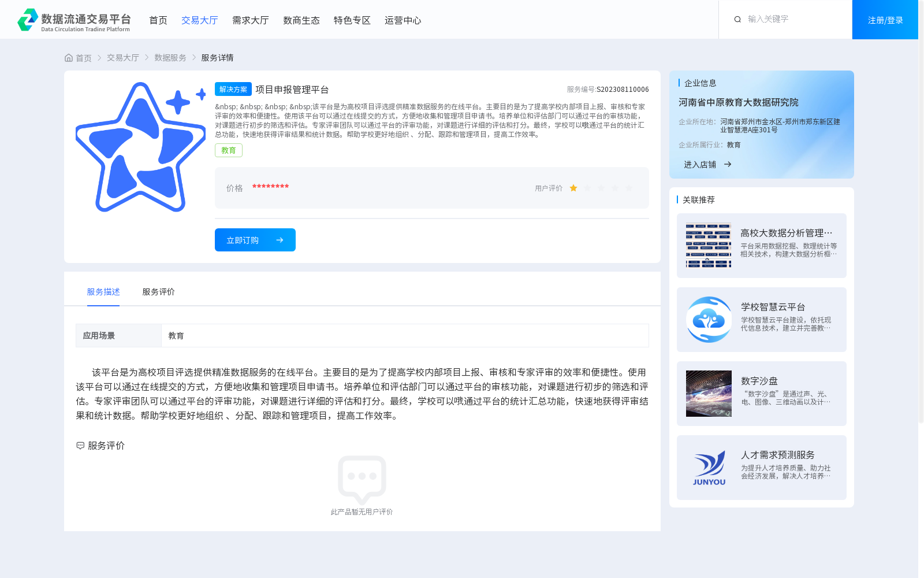Click the 教育 cell in 应用场景 row
This screenshot has width=924, height=578.
pyautogui.click(x=405, y=336)
